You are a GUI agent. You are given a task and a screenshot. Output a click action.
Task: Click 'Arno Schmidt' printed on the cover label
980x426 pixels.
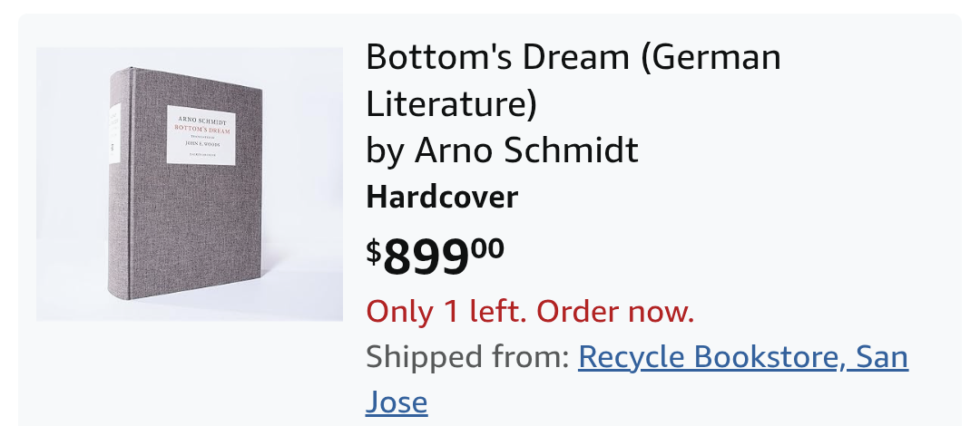[201, 120]
